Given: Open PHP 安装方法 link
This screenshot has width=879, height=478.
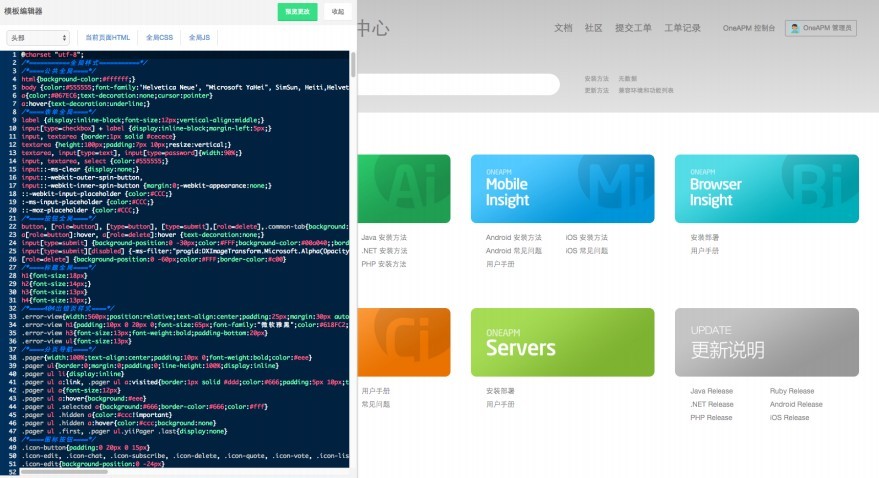Looking at the screenshot, I should pyautogui.click(x=384, y=264).
